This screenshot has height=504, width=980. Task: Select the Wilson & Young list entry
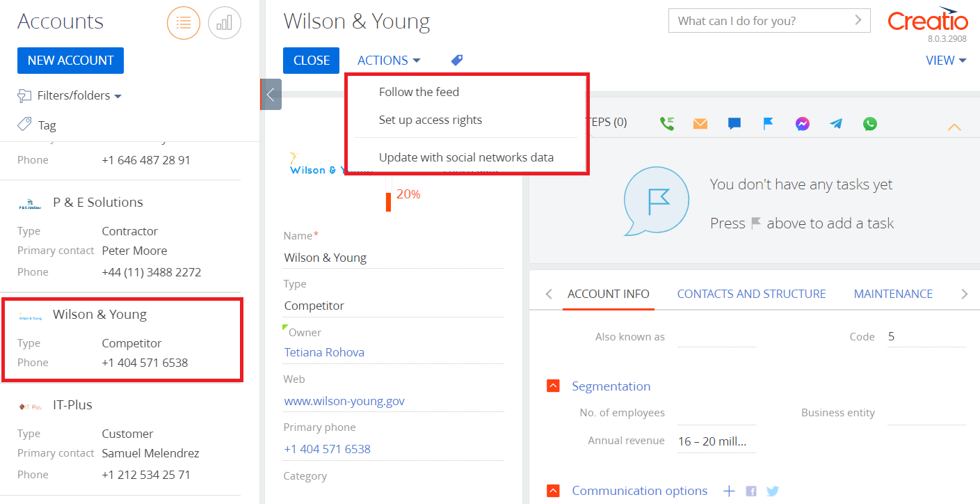click(x=122, y=339)
